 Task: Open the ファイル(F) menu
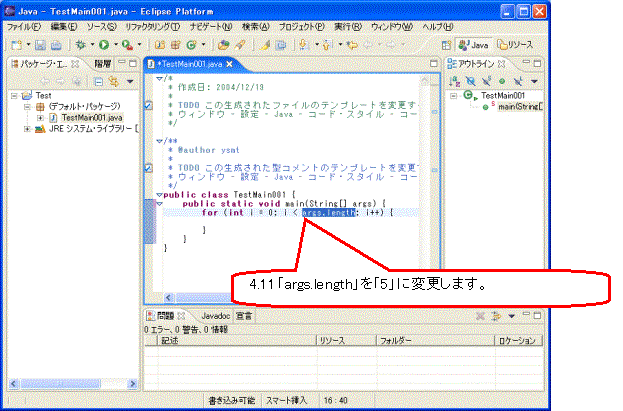(x=23, y=27)
